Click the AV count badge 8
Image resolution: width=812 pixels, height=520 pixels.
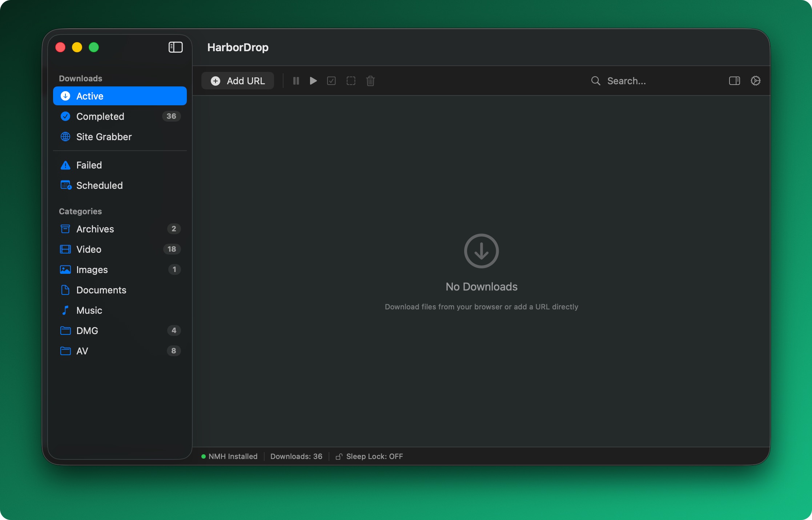174,351
